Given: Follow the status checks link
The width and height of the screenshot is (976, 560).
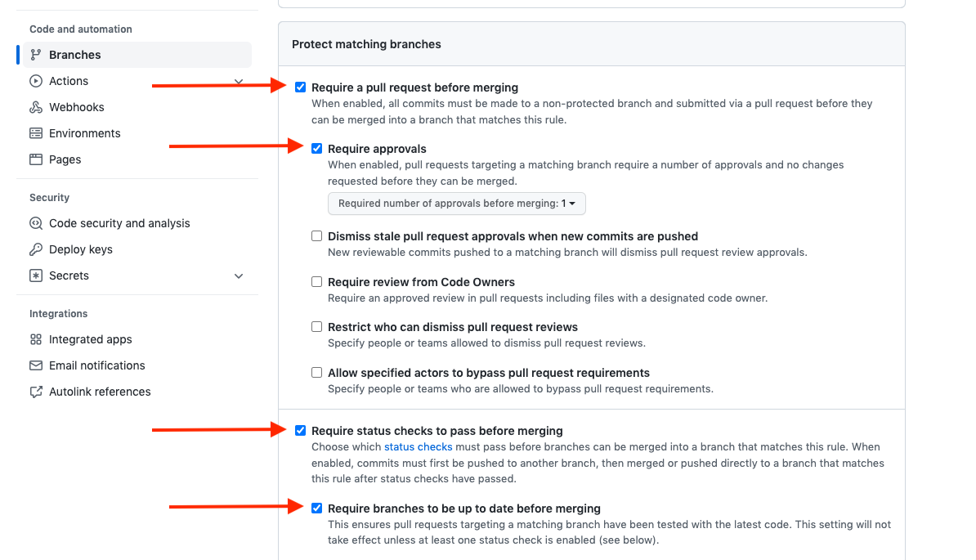Looking at the screenshot, I should click(x=418, y=447).
